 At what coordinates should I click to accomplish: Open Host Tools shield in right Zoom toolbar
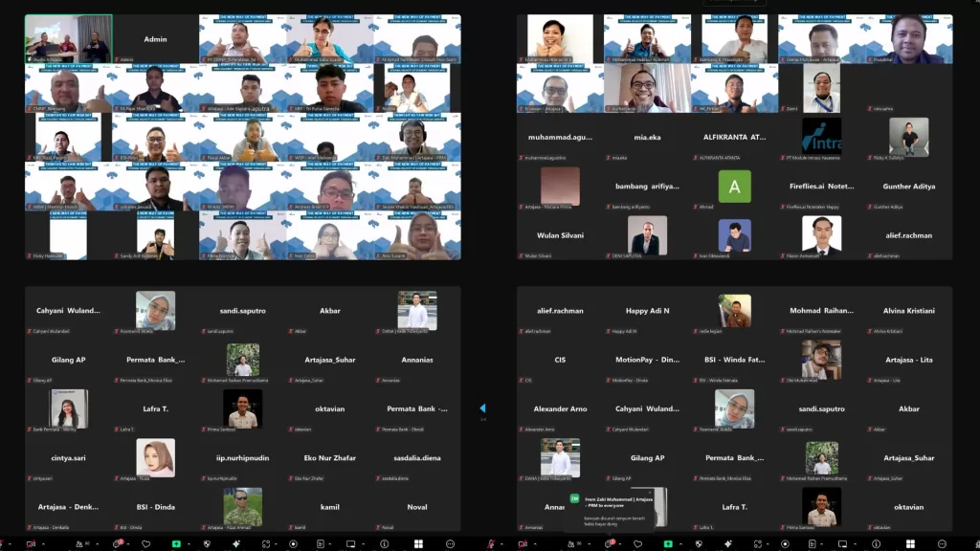click(699, 544)
